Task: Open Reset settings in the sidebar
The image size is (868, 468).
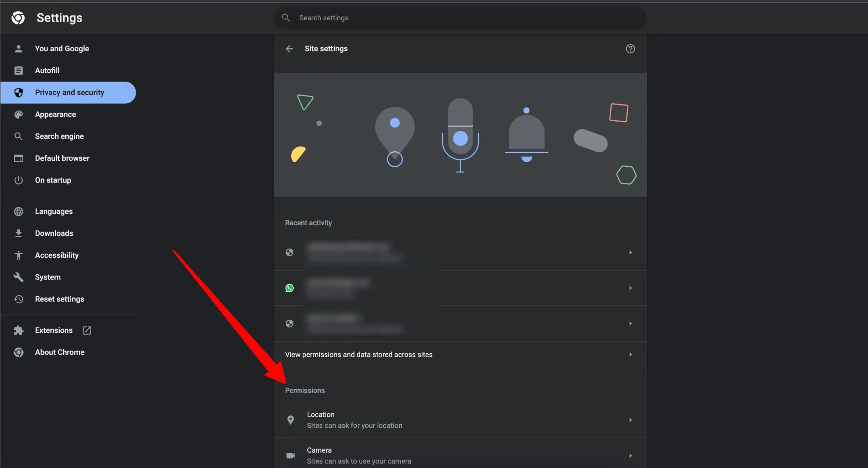Action: click(59, 299)
